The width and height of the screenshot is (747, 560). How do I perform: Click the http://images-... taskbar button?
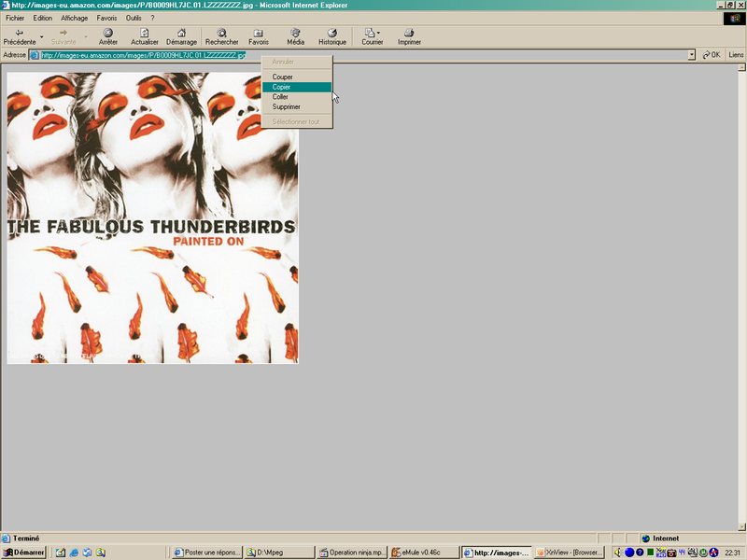[497, 553]
